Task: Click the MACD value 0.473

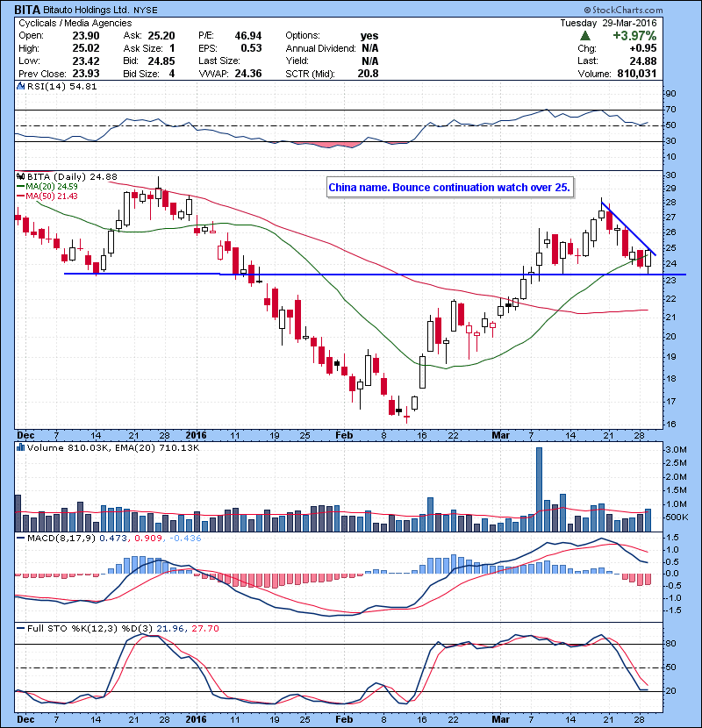Action: [x=115, y=539]
